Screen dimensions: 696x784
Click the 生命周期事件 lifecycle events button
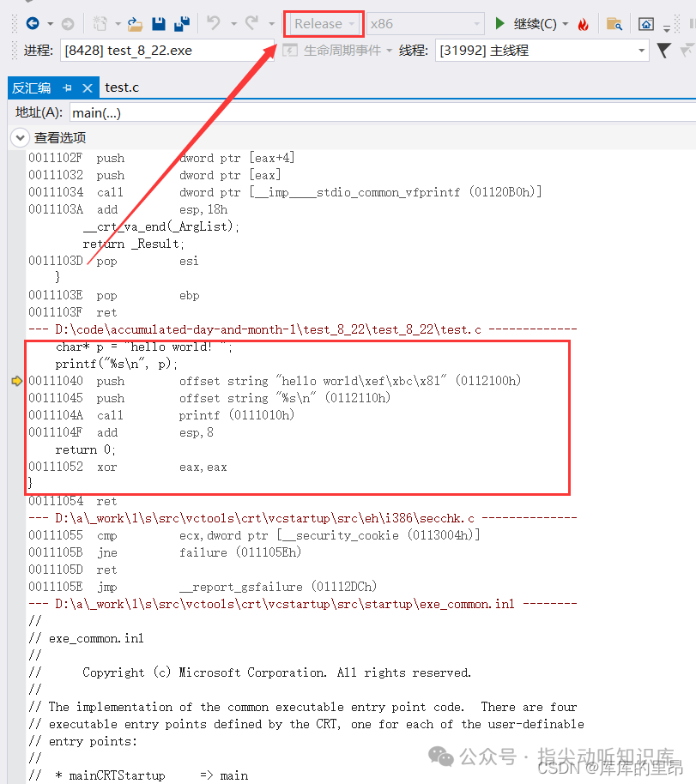click(x=336, y=51)
